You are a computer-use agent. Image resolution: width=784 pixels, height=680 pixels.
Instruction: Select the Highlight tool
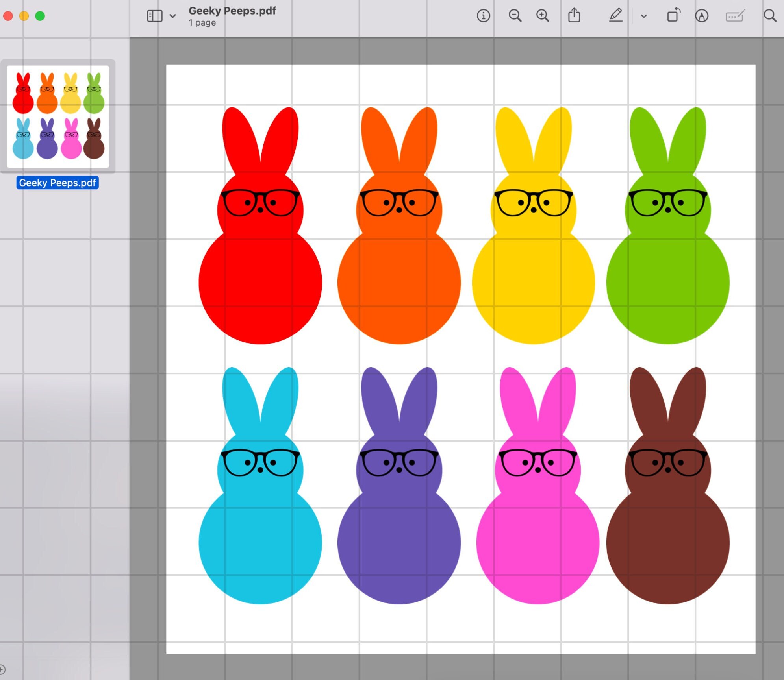[x=616, y=16]
